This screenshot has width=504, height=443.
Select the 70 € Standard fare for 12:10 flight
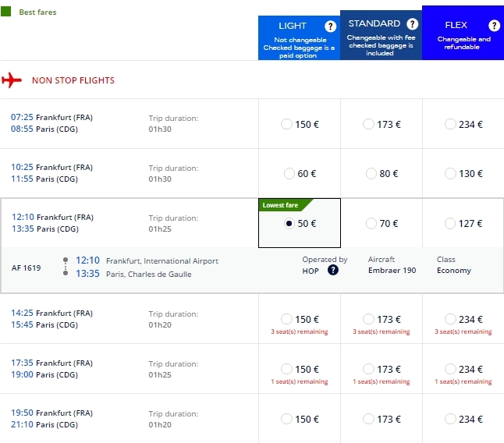coord(371,224)
